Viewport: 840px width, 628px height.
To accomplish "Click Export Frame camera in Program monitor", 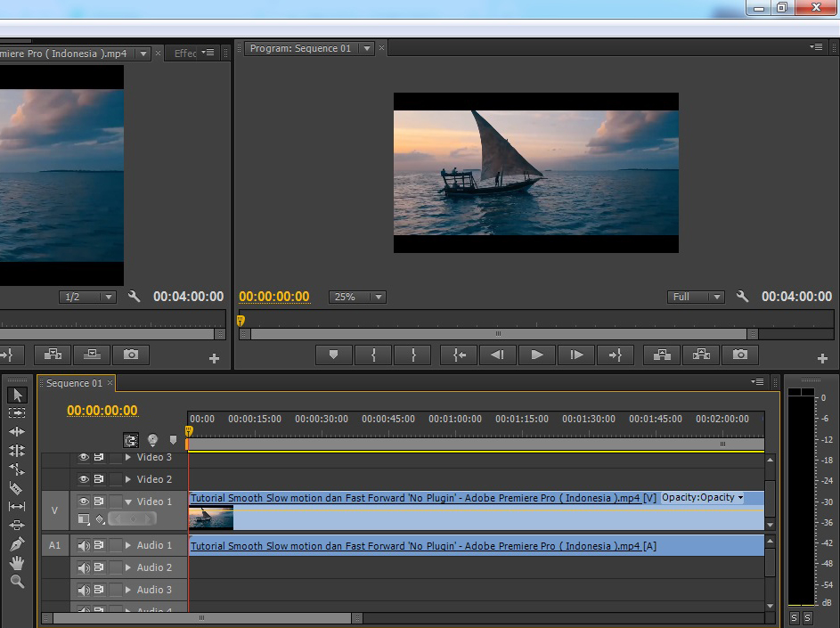I will coord(739,355).
